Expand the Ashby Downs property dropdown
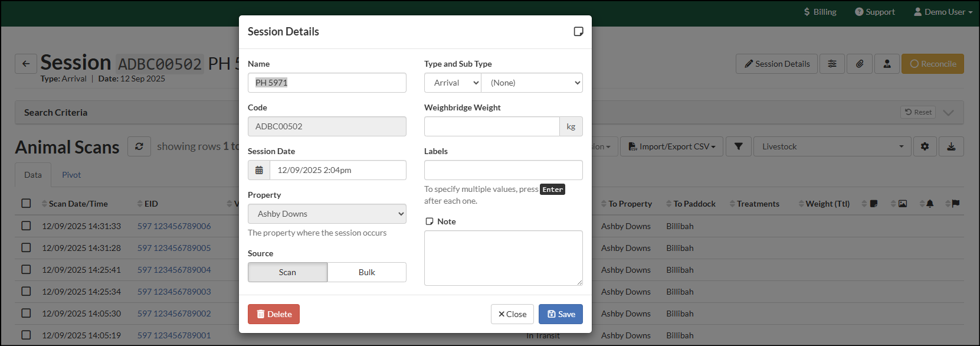This screenshot has width=980, height=346. pyautogui.click(x=327, y=214)
